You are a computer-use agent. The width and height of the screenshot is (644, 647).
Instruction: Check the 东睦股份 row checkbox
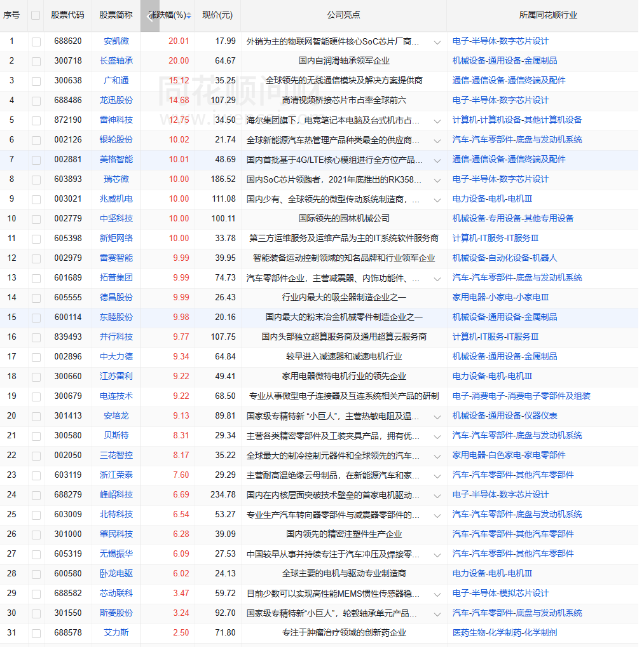36,318
